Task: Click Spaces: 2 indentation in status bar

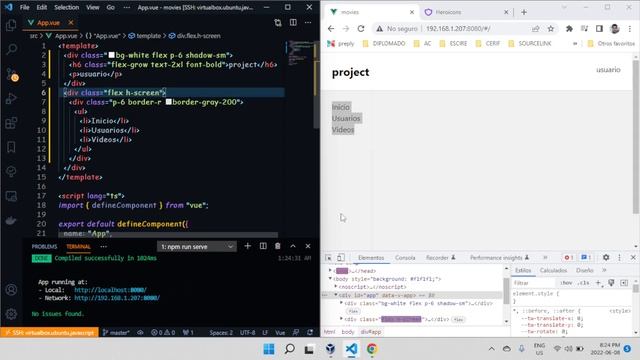Action: [x=221, y=333]
